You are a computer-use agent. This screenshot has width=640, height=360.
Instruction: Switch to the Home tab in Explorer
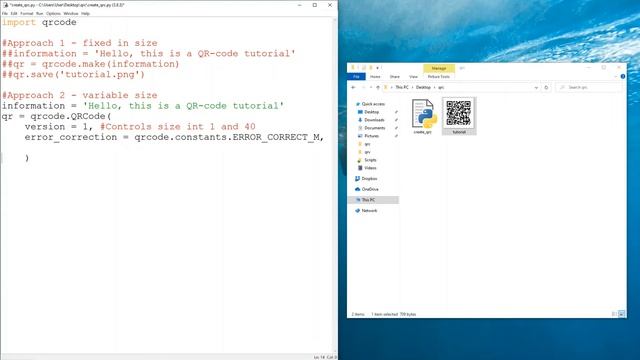click(375, 77)
